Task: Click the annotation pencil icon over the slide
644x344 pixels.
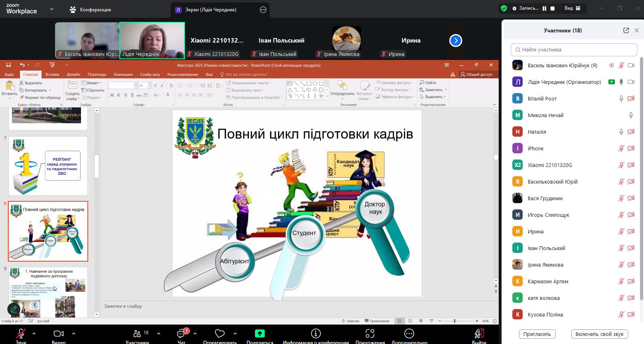Action: click(14, 309)
